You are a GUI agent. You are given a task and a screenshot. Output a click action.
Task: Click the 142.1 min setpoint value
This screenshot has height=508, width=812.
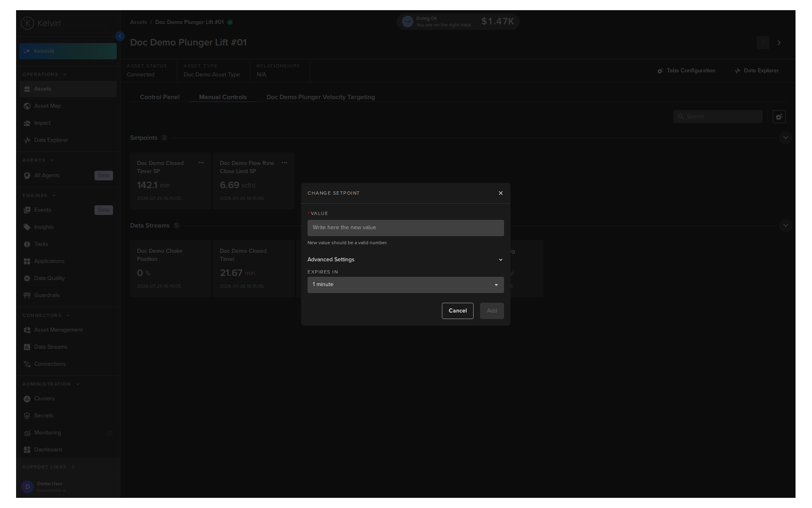point(153,185)
